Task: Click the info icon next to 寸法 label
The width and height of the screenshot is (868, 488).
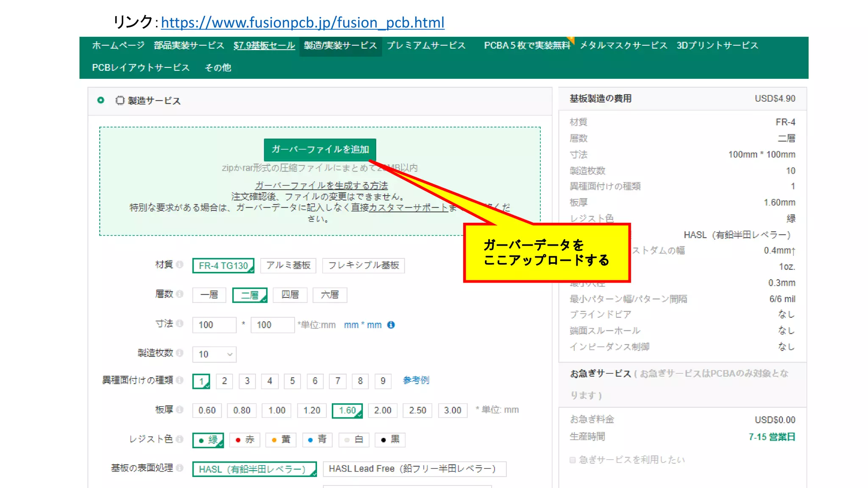Action: coord(180,324)
